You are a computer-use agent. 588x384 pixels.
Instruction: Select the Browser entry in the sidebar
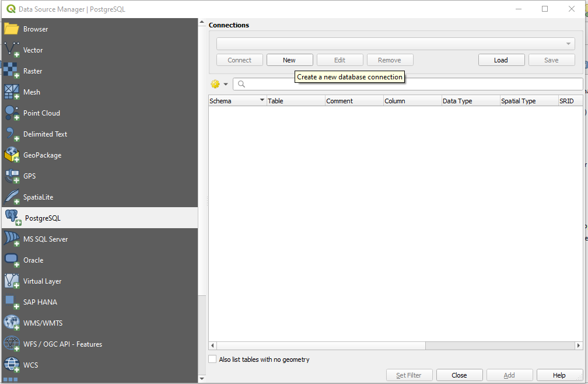pyautogui.click(x=35, y=29)
